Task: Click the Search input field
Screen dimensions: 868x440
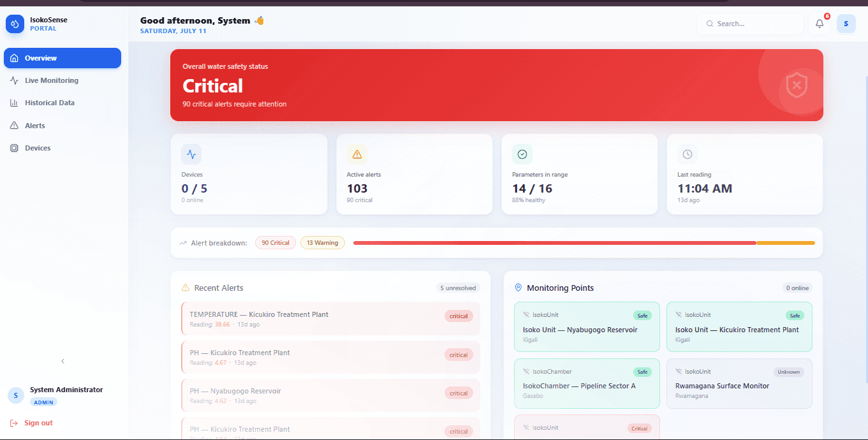Action: (750, 24)
